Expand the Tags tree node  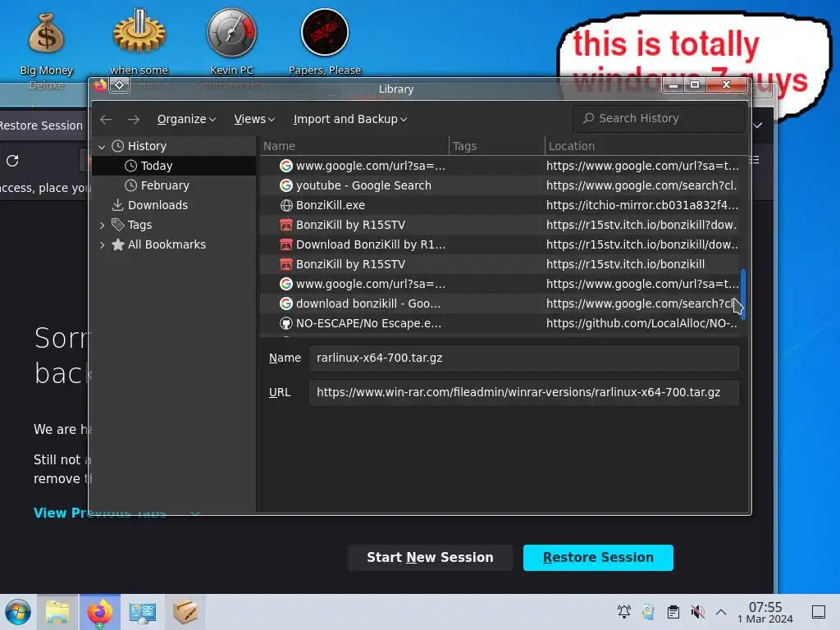pos(102,225)
